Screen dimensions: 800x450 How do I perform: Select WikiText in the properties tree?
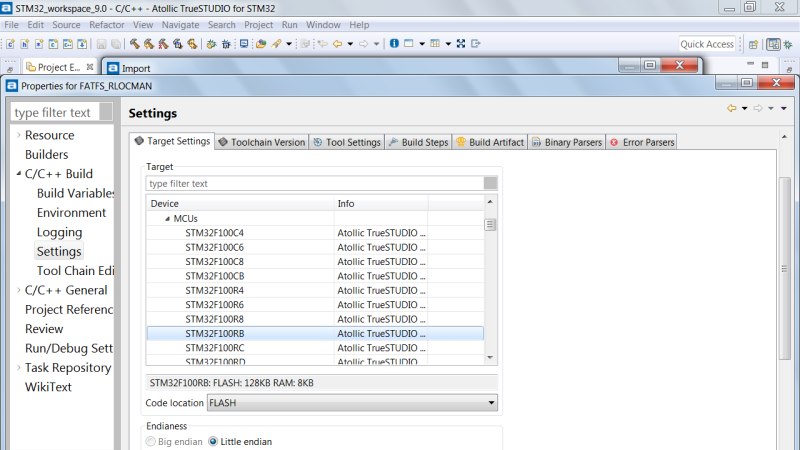(x=48, y=387)
